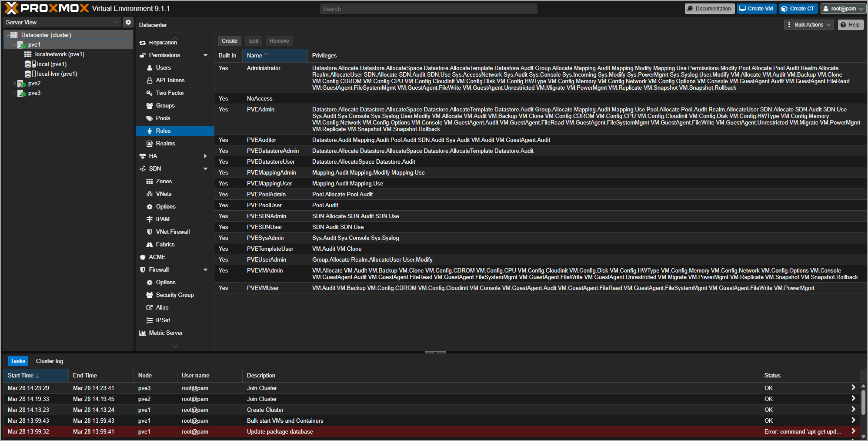Open details arrow for Create Cluster task
Image resolution: width=868 pixels, height=441 pixels.
(853, 409)
